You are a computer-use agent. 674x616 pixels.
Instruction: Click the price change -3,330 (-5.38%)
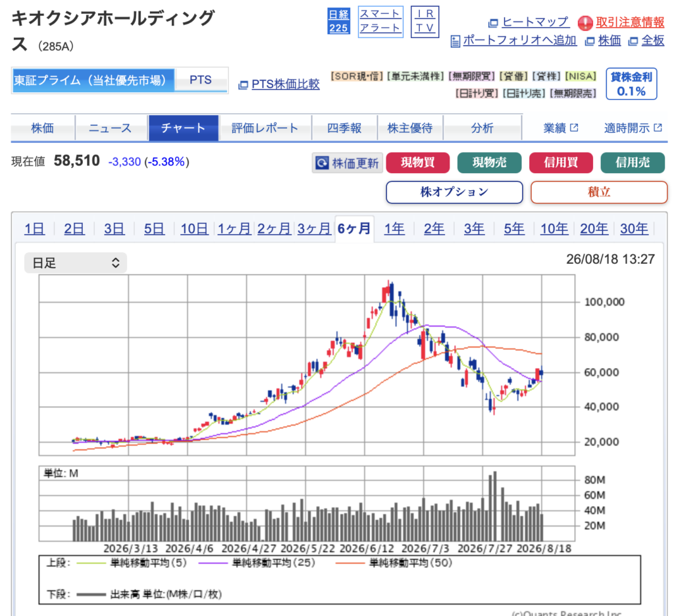pos(149,162)
